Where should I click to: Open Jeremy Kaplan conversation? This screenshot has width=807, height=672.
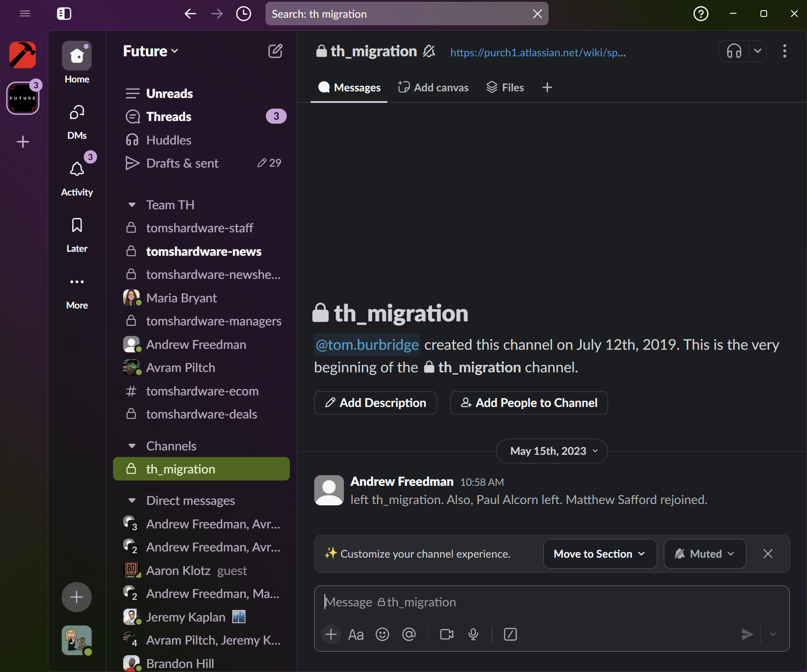point(202,617)
